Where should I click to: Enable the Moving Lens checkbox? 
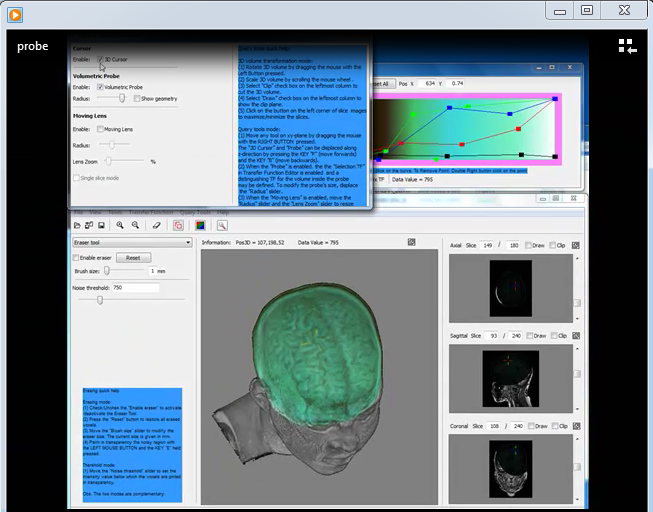point(100,129)
